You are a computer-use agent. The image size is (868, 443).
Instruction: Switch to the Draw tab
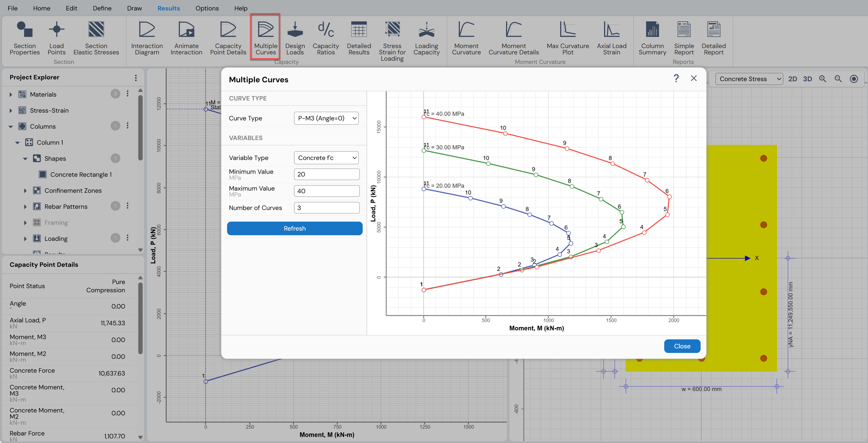[134, 8]
